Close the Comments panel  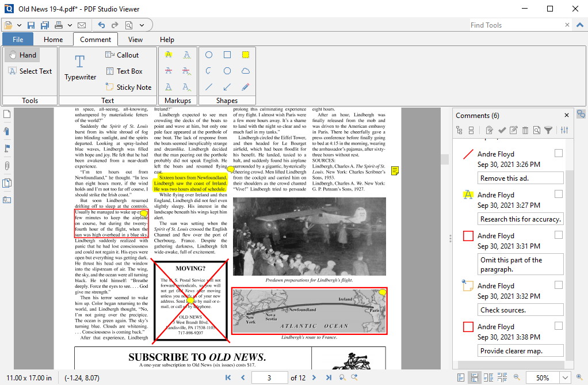(567, 115)
